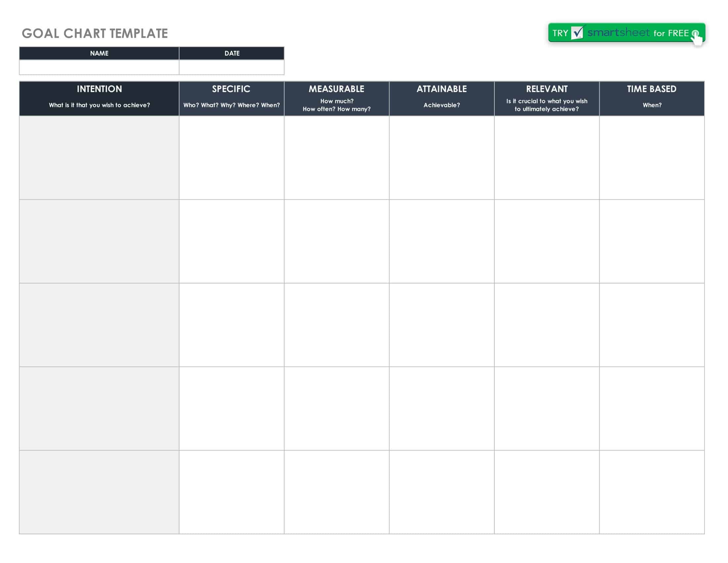
Task: Click the empty cell below NAME
Action: pyautogui.click(x=99, y=68)
